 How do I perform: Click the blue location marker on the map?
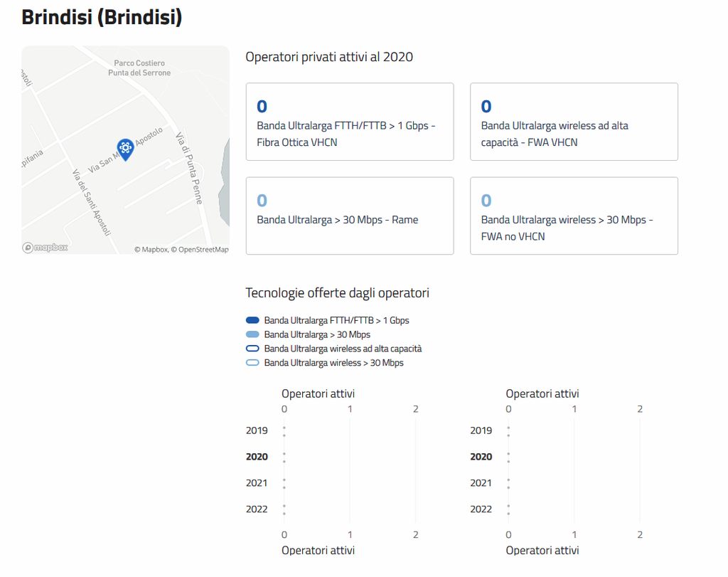tap(125, 148)
